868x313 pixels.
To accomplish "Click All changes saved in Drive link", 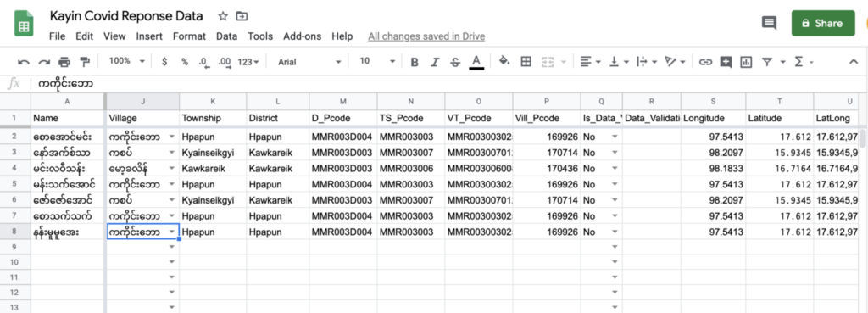I will click(426, 36).
